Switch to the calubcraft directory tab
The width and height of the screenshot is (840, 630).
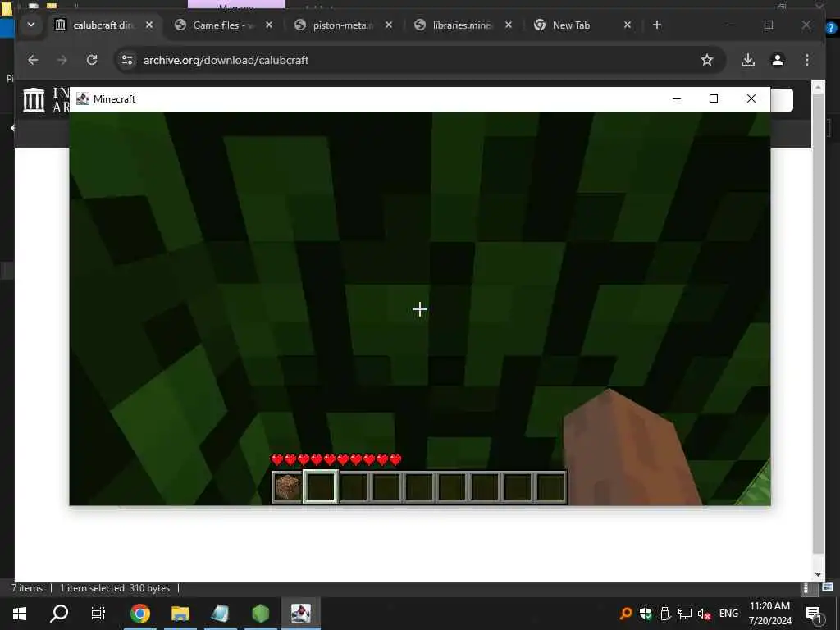tap(104, 25)
